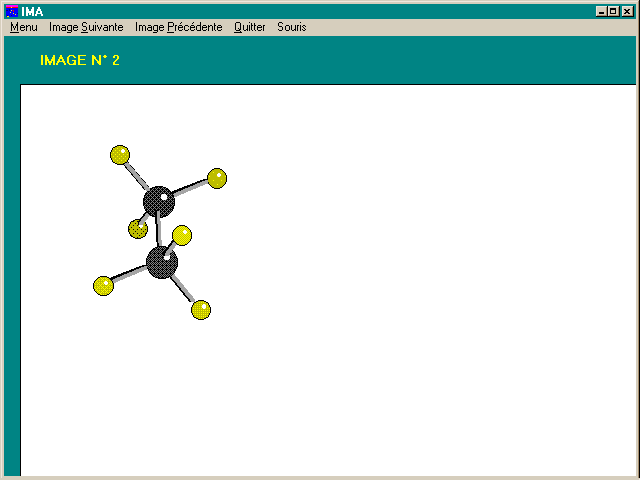Select the topmost yellow atom of the molecule
This screenshot has height=480, width=640.
120,154
